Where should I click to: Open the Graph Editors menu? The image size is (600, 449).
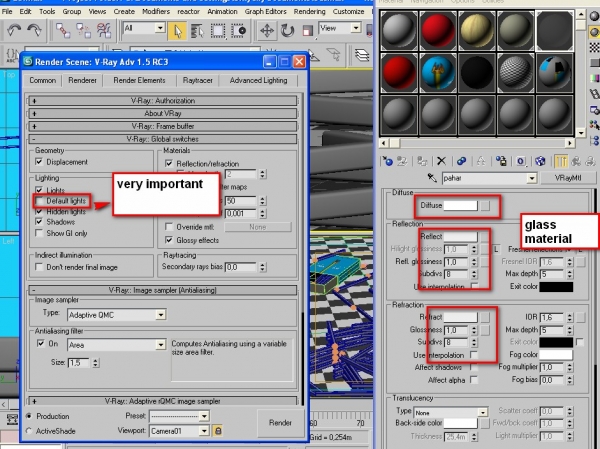click(x=266, y=11)
